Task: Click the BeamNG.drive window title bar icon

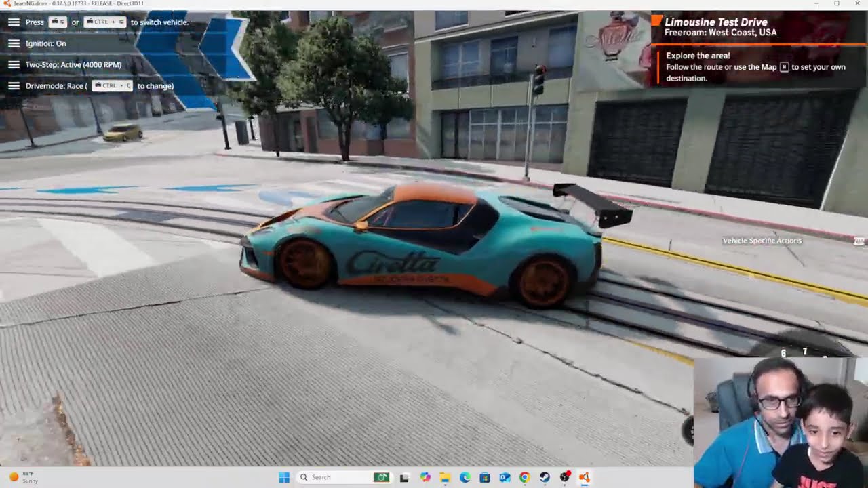Action: [6, 3]
